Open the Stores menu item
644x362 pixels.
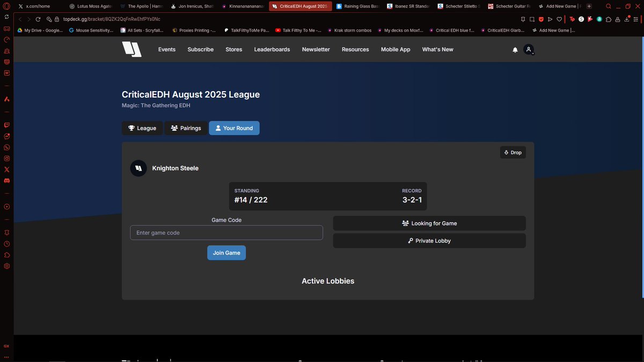(x=234, y=49)
